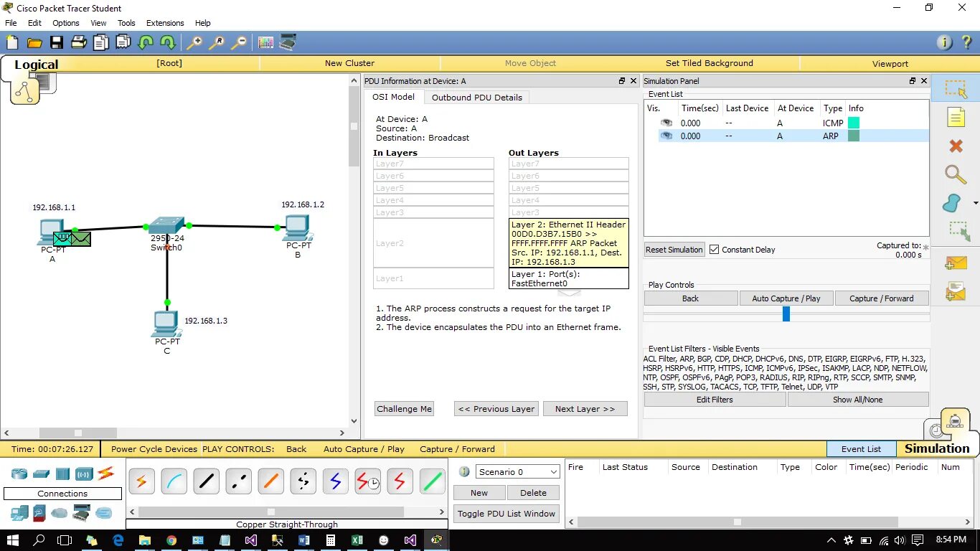This screenshot has width=980, height=551.
Task: Pick the orange fiber cable
Action: (x=270, y=481)
